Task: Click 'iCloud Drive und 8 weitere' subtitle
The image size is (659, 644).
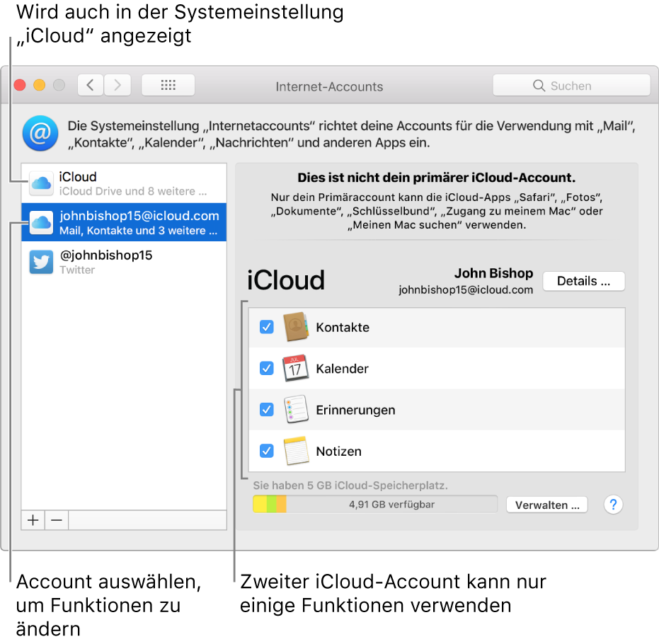Action: 133,191
